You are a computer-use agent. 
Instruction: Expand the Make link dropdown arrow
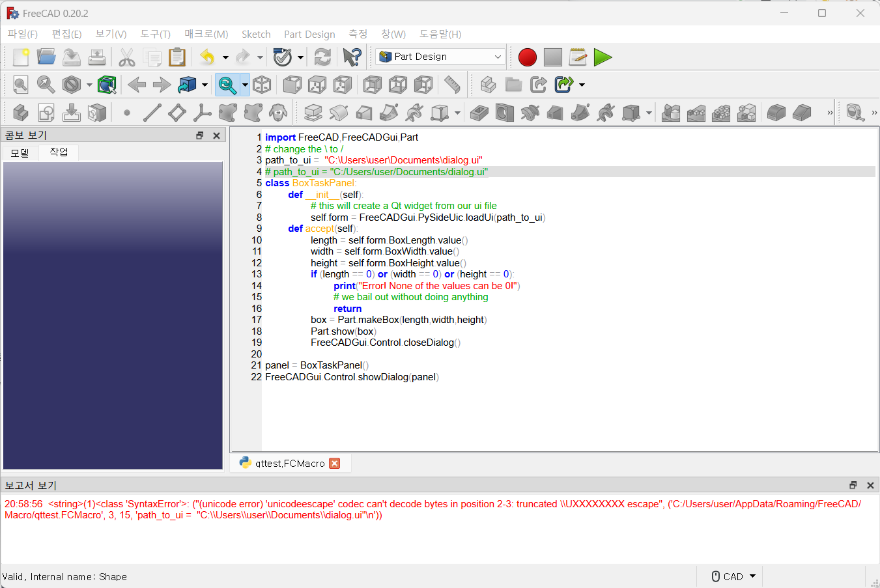(x=582, y=85)
